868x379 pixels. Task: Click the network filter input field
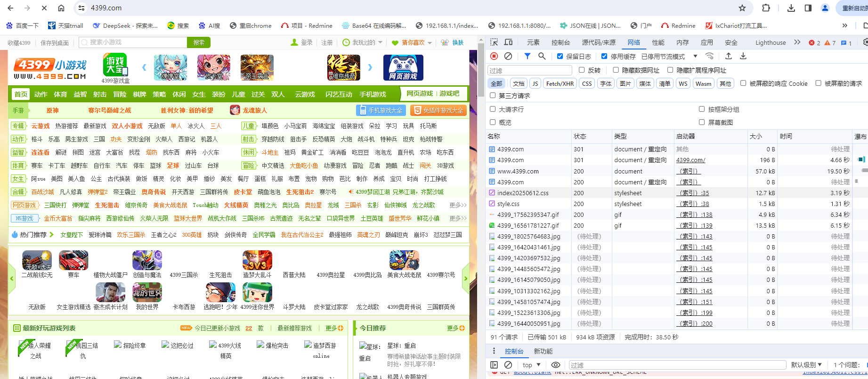(529, 70)
